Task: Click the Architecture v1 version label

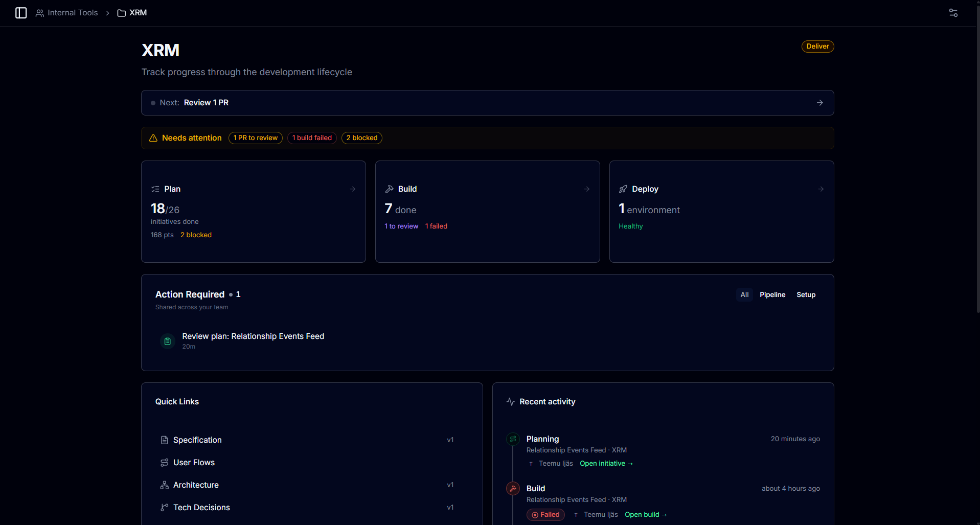Action: coord(450,485)
